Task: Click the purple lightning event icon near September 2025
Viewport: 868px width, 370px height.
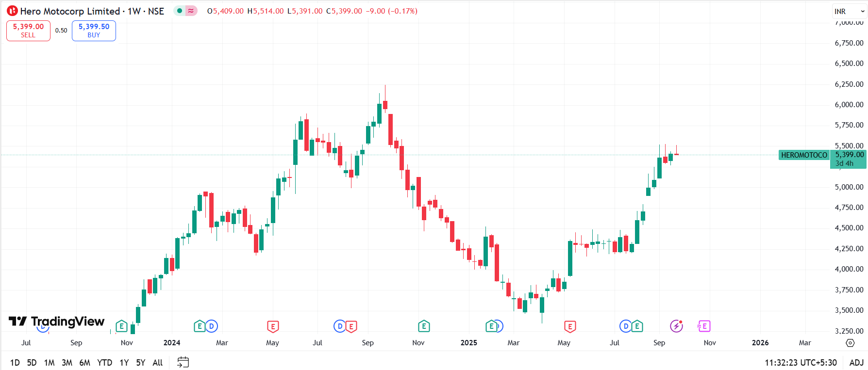Action: [x=676, y=326]
